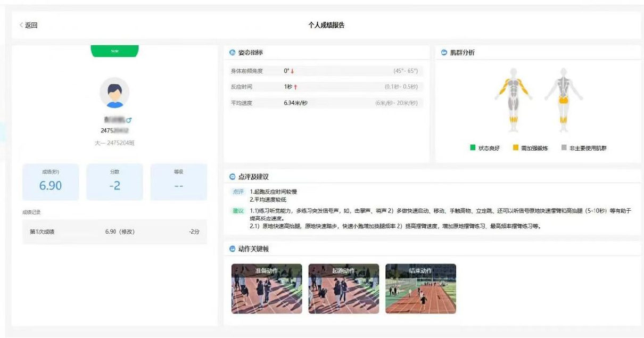Open the 结束动作 keyframe thumbnail
The width and height of the screenshot is (644, 338).
coord(420,288)
